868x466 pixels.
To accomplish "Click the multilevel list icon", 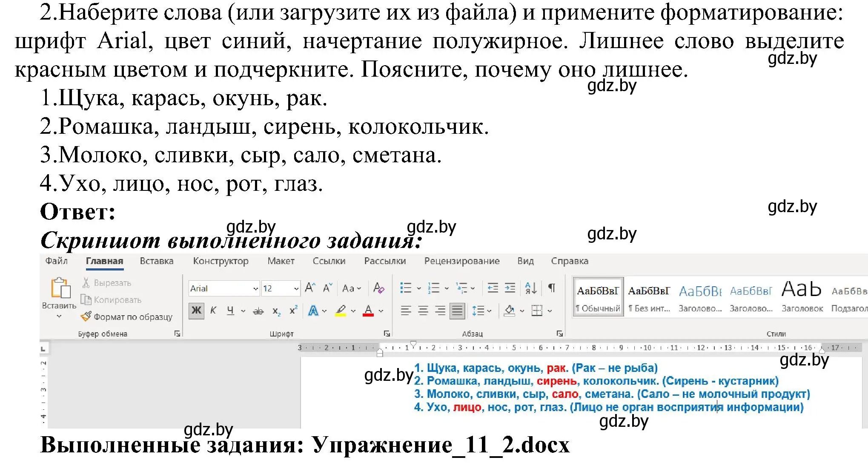I will tap(461, 288).
